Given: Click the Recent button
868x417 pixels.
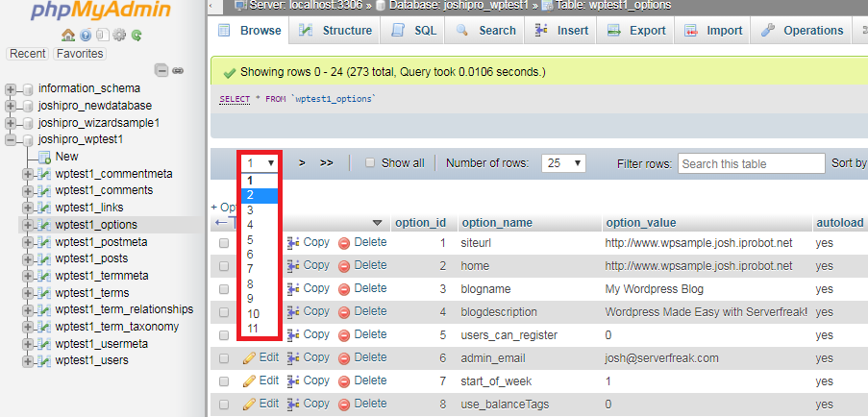Looking at the screenshot, I should (28, 54).
